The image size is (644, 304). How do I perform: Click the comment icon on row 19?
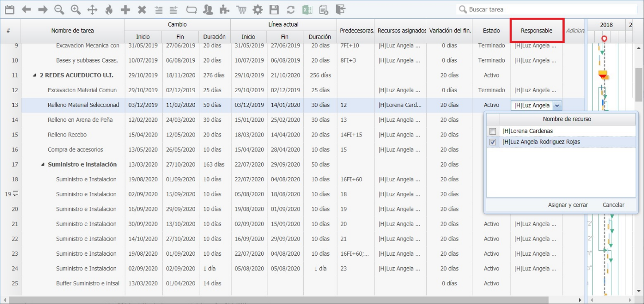tap(16, 194)
